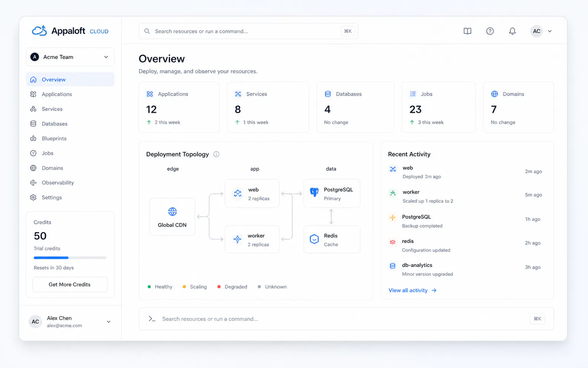The width and height of the screenshot is (588, 368).
Task: Follow the View all activity link
Action: point(412,290)
